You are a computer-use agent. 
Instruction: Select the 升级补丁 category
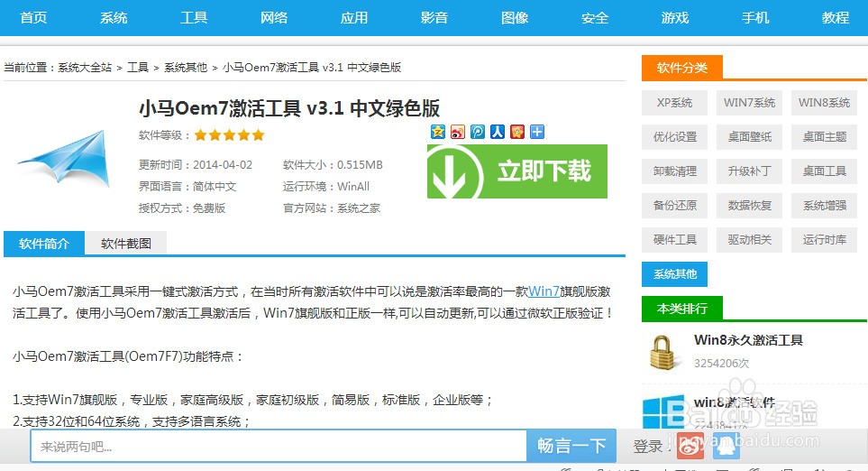(x=750, y=171)
